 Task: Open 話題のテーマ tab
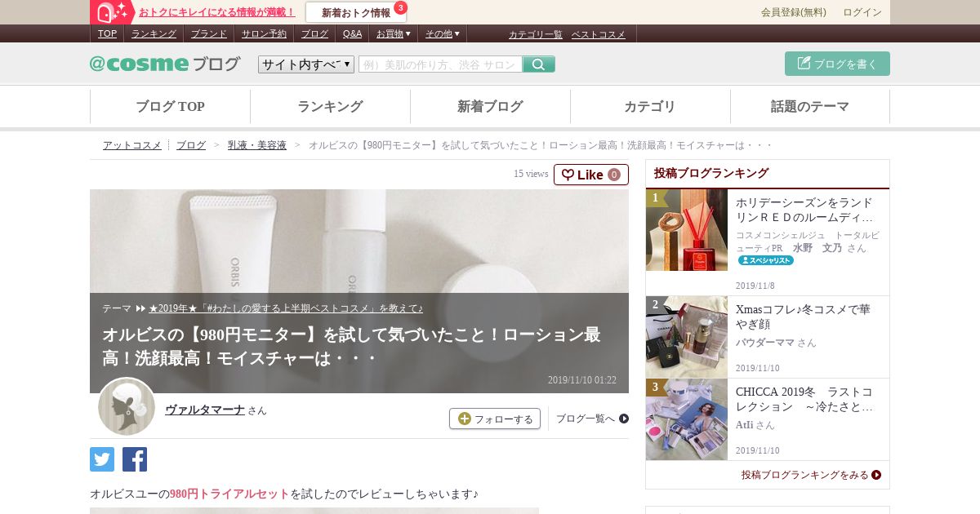pyautogui.click(x=810, y=107)
